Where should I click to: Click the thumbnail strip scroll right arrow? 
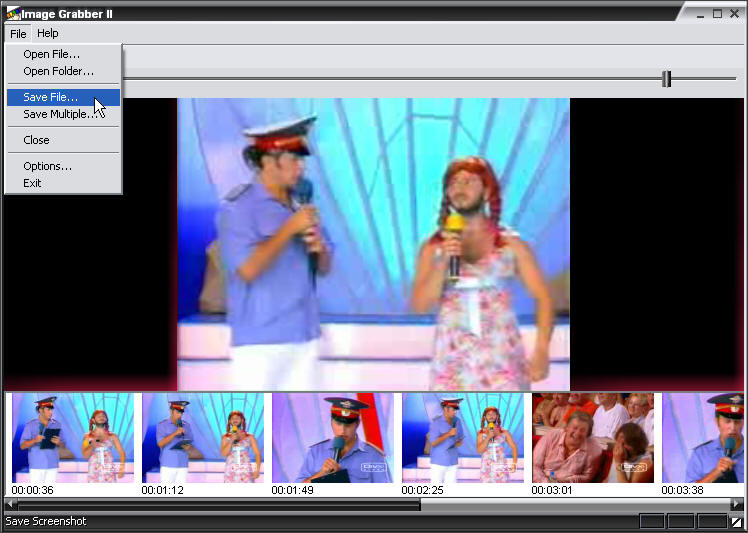(x=738, y=504)
